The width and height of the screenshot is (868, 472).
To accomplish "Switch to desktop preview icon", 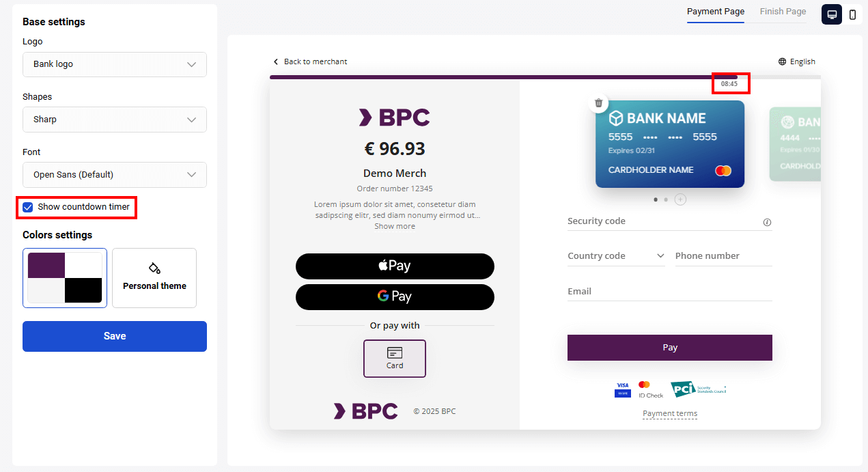I will (x=832, y=14).
